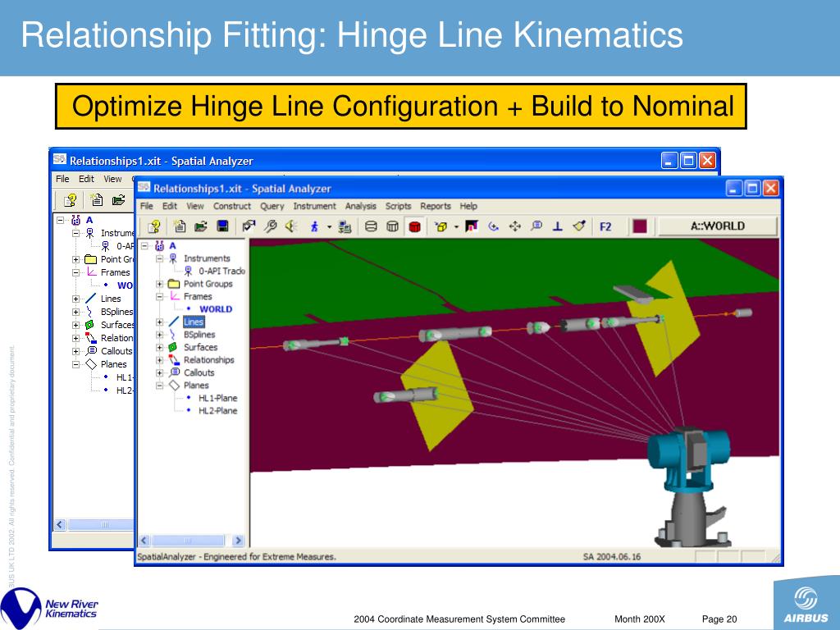Collapse collection A in front tree
This screenshot has height=630, width=840.
pyautogui.click(x=144, y=245)
